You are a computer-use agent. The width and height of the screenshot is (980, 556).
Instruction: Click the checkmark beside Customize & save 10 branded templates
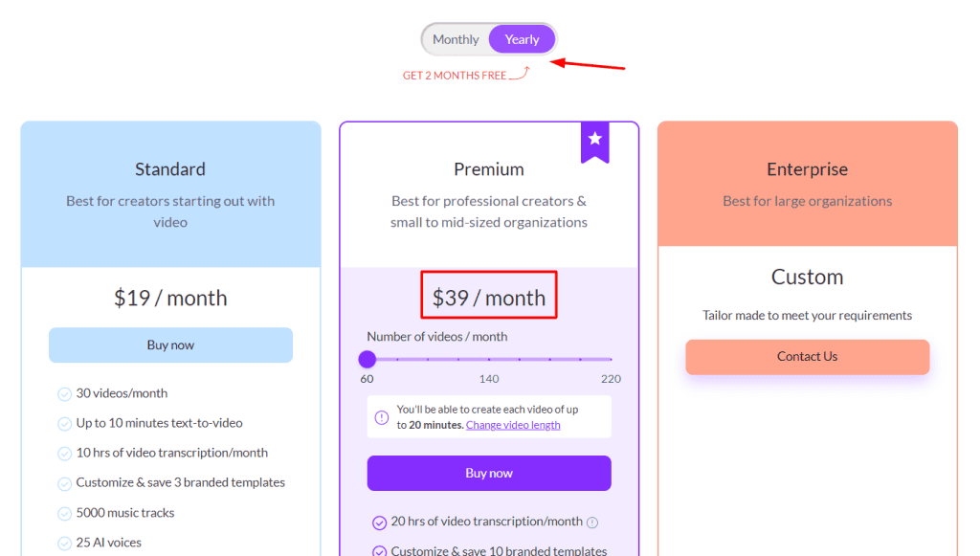click(x=378, y=549)
